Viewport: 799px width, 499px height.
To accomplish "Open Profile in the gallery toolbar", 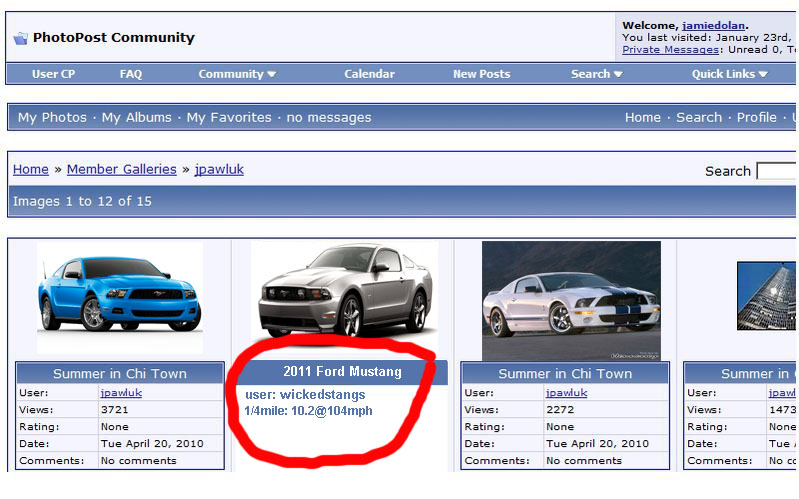I will tap(757, 117).
